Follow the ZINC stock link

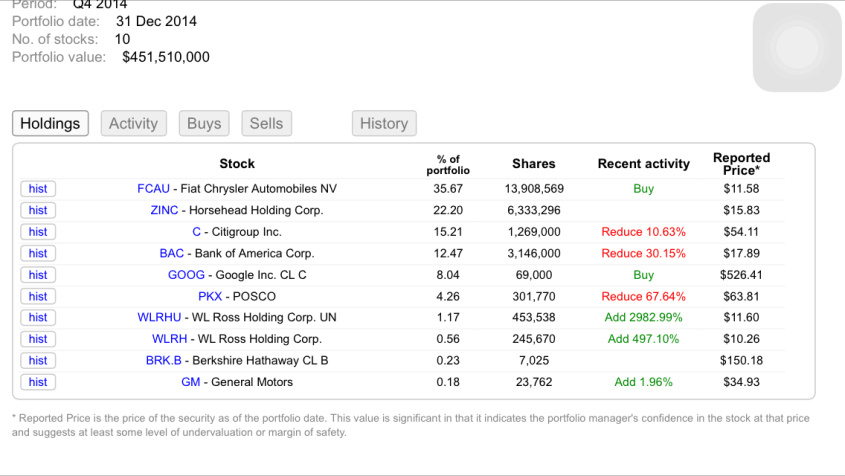(164, 210)
